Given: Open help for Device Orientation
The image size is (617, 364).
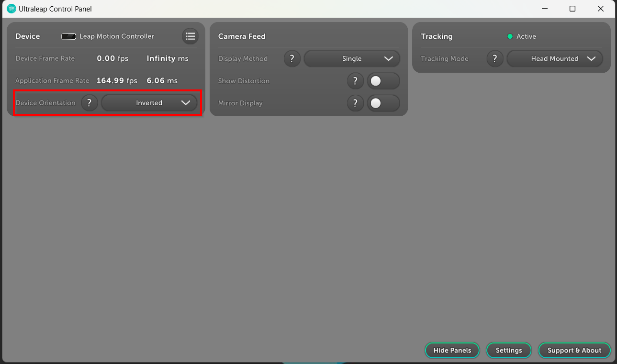Looking at the screenshot, I should pyautogui.click(x=90, y=103).
